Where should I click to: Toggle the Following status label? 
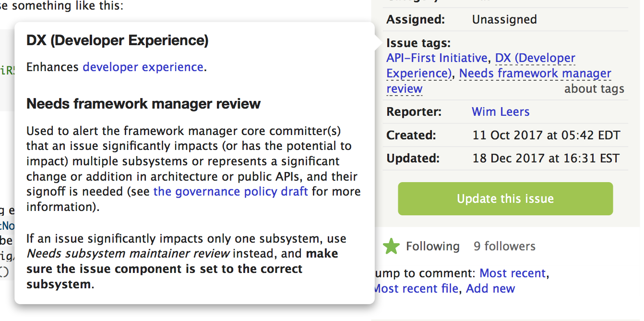[x=432, y=247]
